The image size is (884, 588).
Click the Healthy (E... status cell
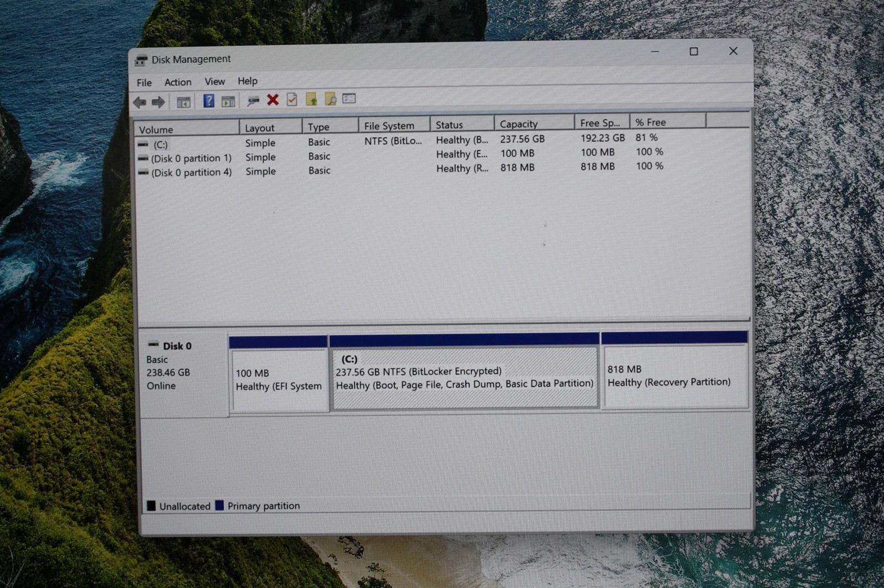(x=462, y=154)
